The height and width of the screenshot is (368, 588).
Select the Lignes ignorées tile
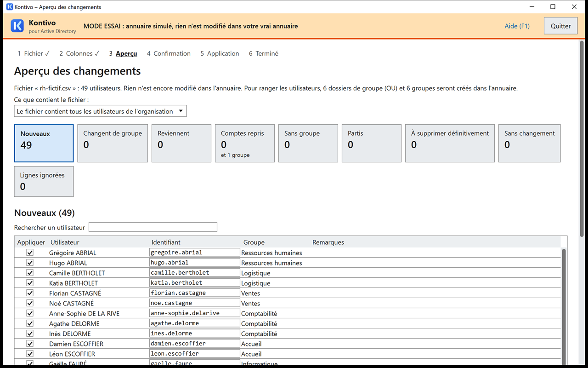(x=44, y=181)
